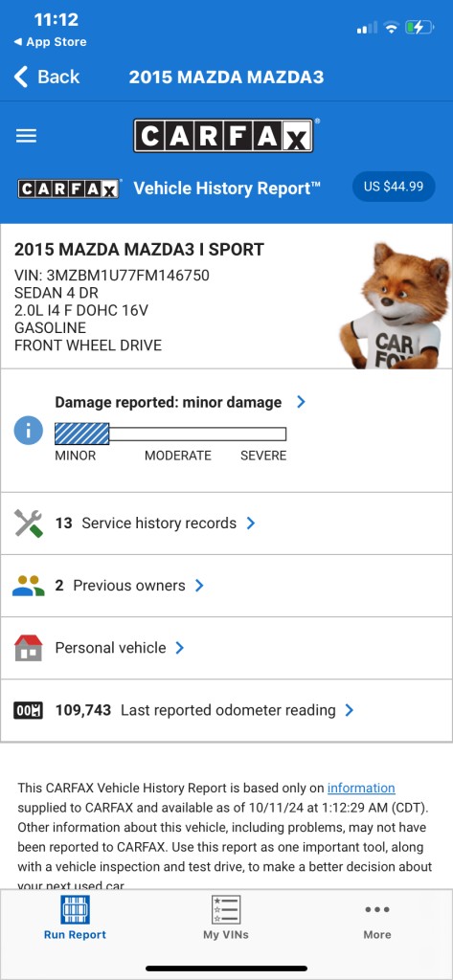Expand damage reported chevron arrow
Image resolution: width=453 pixels, height=980 pixels.
point(301,402)
